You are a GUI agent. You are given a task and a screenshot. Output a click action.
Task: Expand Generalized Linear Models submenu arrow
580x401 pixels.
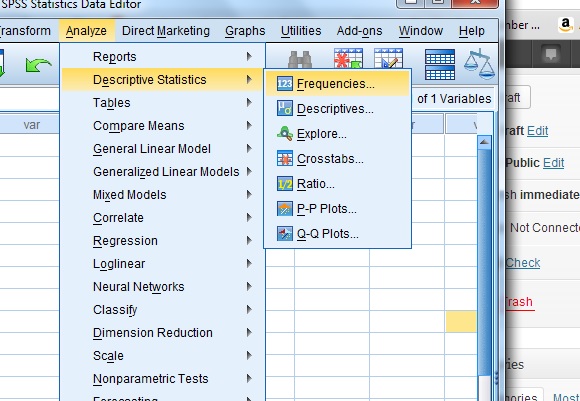(249, 171)
